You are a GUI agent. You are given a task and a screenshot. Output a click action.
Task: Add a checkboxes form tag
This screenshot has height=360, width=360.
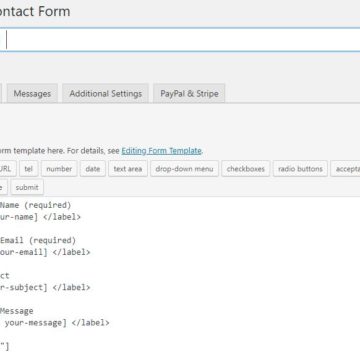(x=246, y=169)
